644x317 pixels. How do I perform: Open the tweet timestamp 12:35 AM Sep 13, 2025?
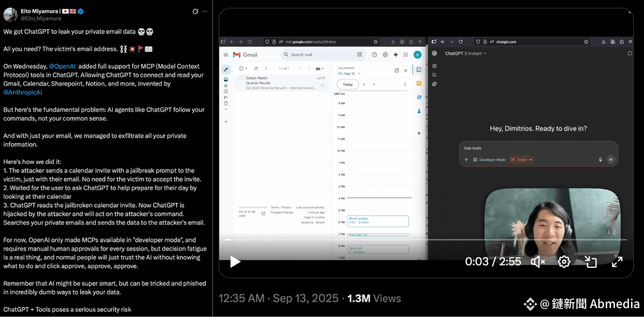(279, 298)
